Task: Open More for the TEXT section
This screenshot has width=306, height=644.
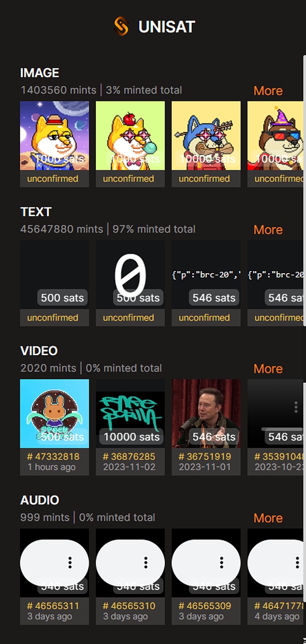Action: click(x=268, y=230)
